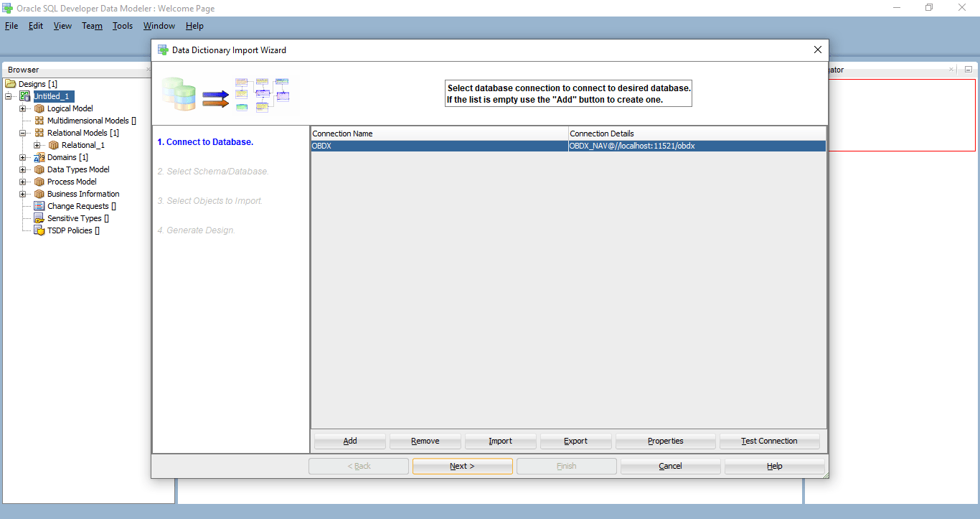980x519 pixels.
Task: Click the Relational Models tree icon
Action: coord(39,133)
